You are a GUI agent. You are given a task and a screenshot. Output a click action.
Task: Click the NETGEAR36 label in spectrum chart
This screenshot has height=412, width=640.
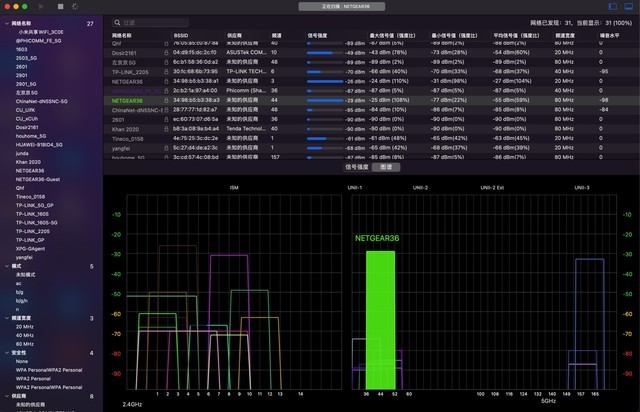(x=377, y=238)
